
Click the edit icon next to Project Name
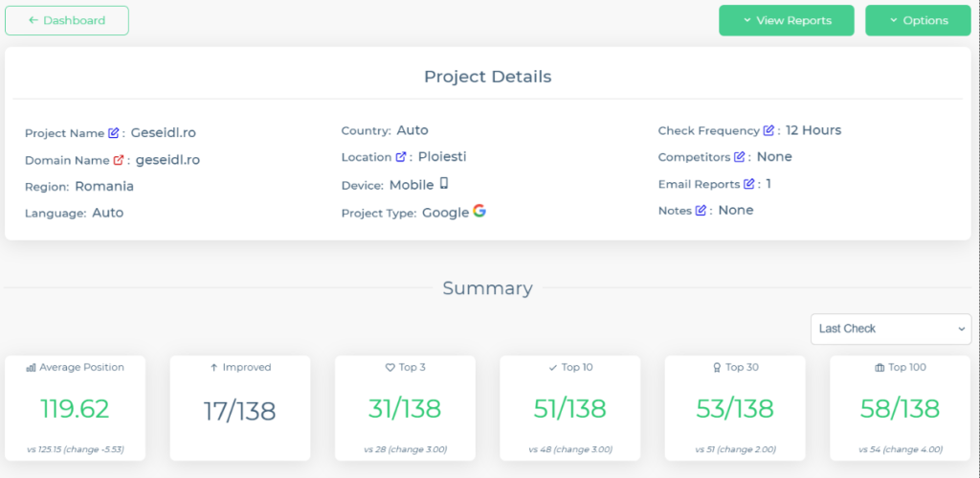coord(114,133)
